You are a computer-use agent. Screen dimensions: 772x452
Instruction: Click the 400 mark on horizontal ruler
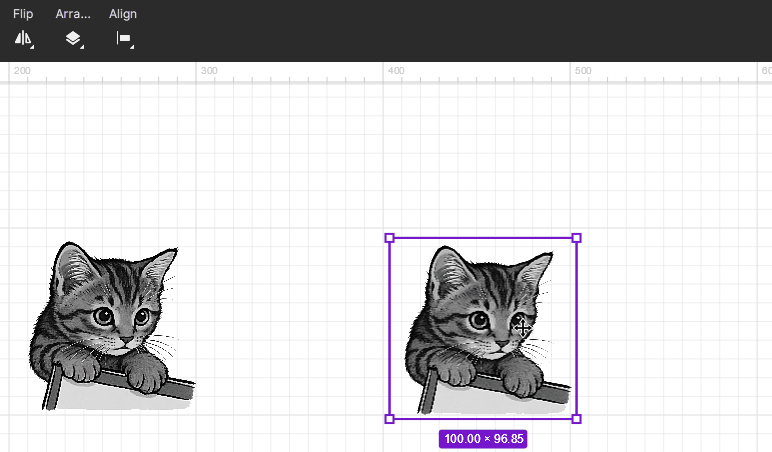396,71
